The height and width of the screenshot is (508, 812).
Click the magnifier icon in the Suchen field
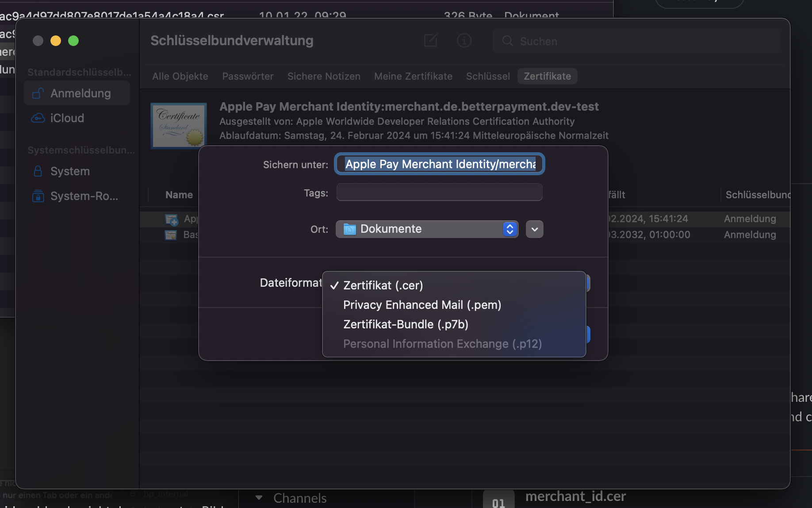[x=507, y=41]
